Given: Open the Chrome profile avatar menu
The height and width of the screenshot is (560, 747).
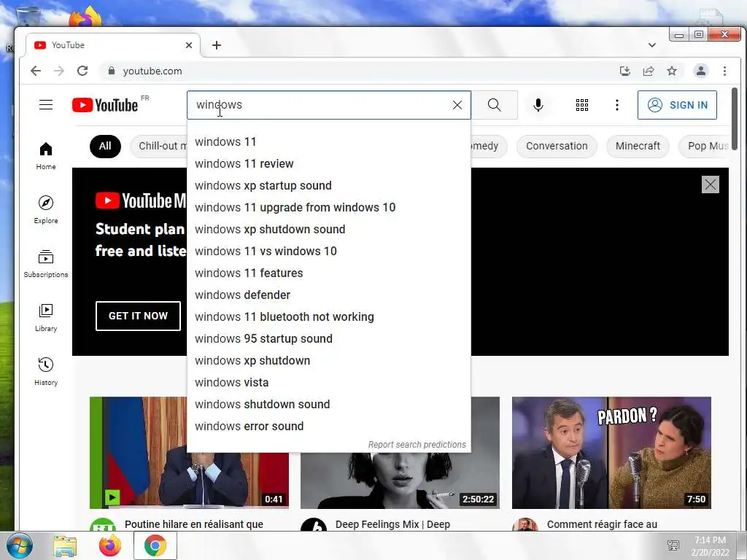Looking at the screenshot, I should click(x=701, y=71).
